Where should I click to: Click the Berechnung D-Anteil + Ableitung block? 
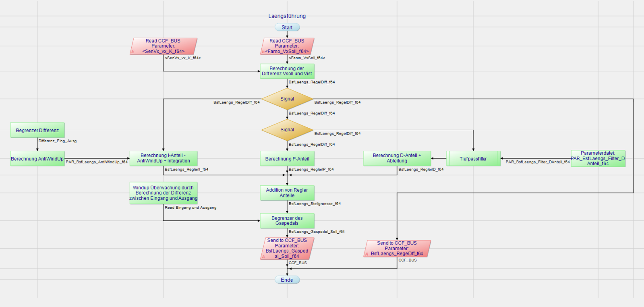point(397,158)
